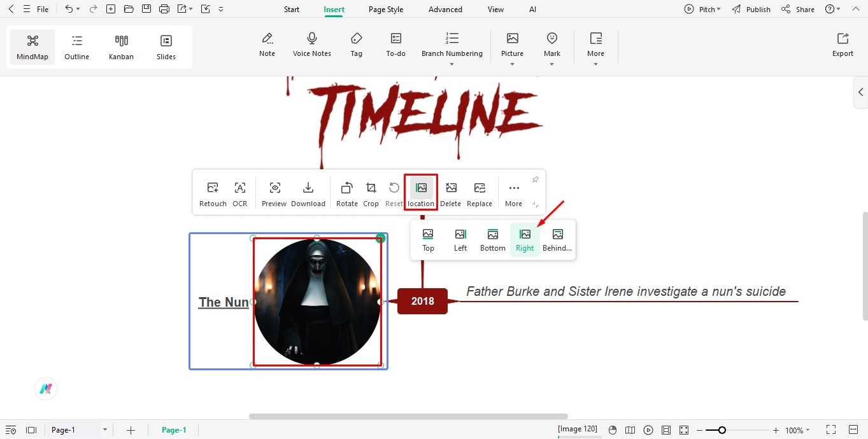Open the help question-mark menu
This screenshot has width=868, height=439.
tap(832, 10)
